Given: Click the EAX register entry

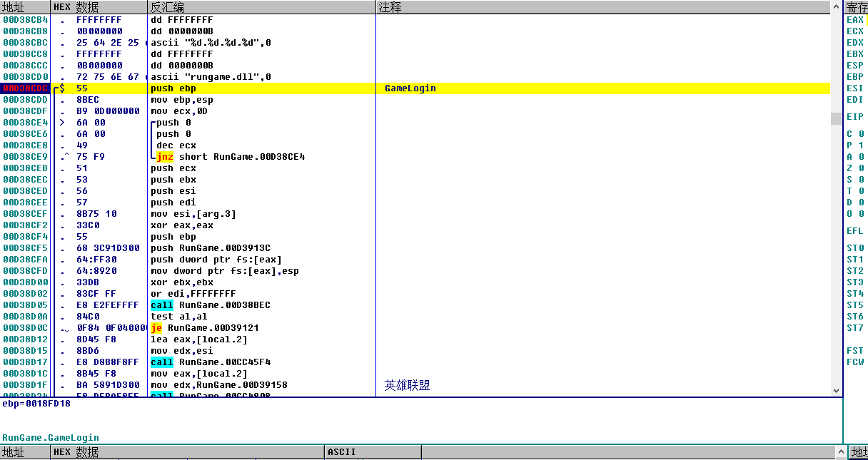Looking at the screenshot, I should [x=855, y=20].
